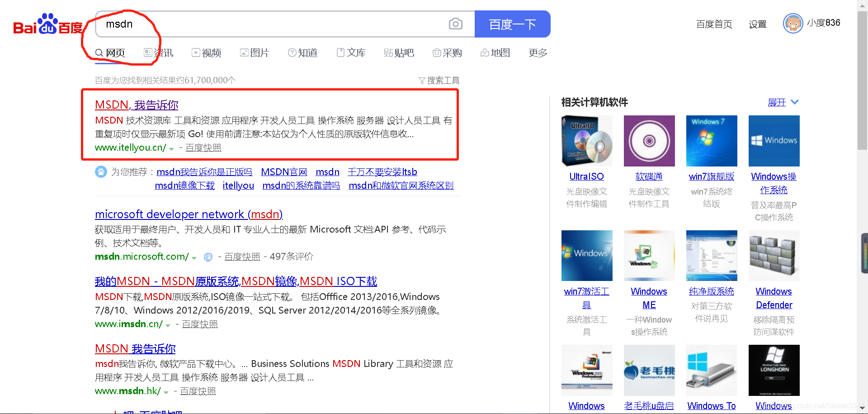Image resolution: width=868 pixels, height=414 pixels.
Task: Open MSDN 我告诉你 msdn.hk result title
Action: tap(135, 349)
